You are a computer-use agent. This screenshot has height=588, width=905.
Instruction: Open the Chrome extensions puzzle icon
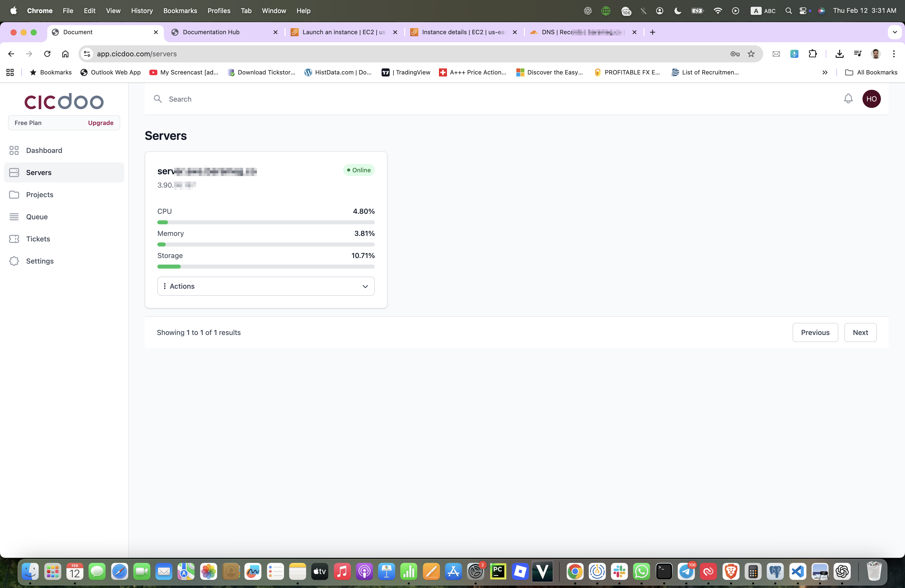click(x=812, y=54)
